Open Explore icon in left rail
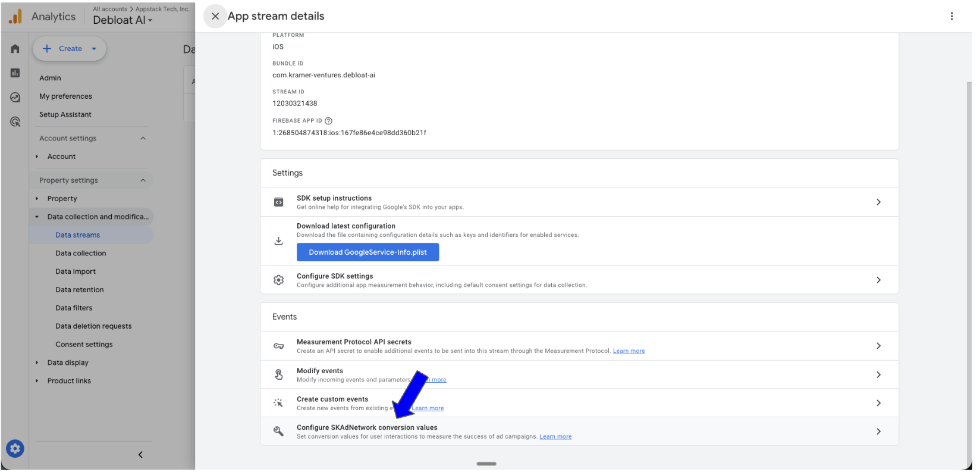Image resolution: width=980 pixels, height=475 pixels. pyautogui.click(x=15, y=97)
